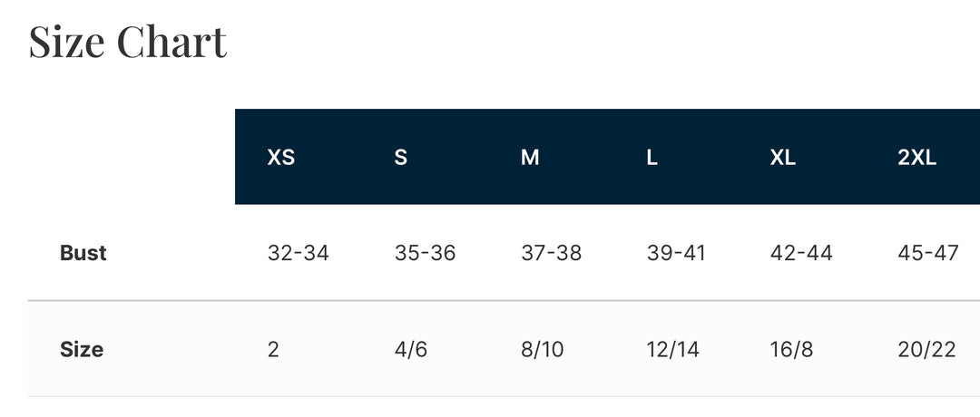Click size value 12/14

click(673, 350)
